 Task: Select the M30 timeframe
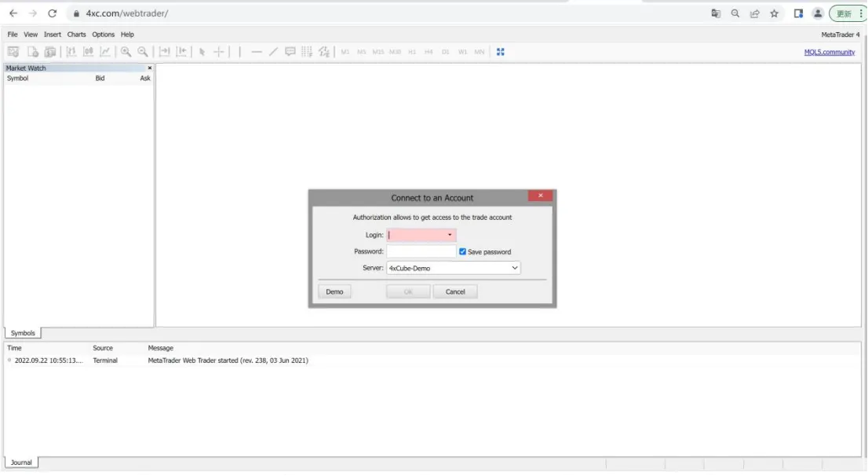[395, 52]
